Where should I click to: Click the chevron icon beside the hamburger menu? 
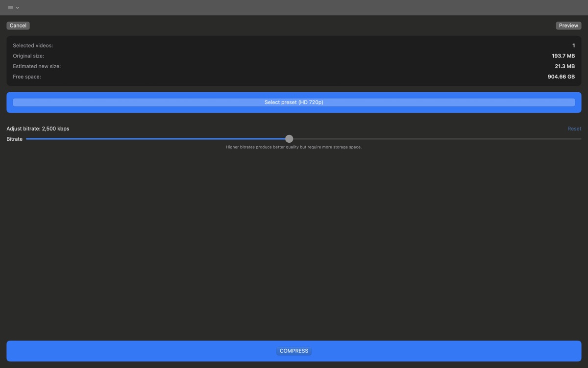[x=17, y=7]
